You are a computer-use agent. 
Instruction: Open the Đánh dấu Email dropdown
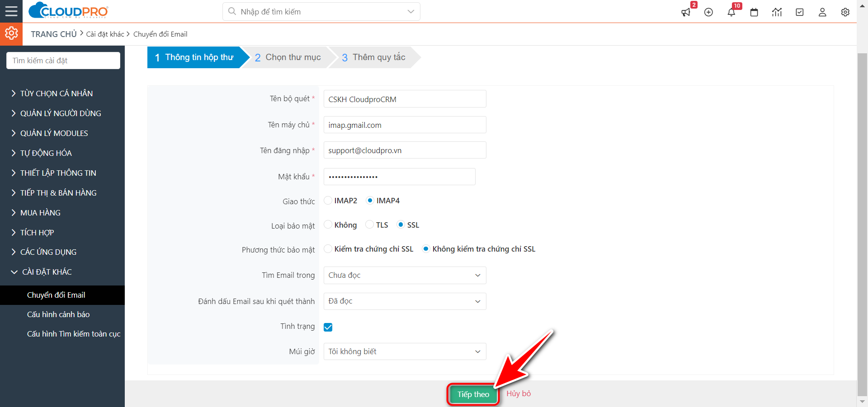point(405,301)
